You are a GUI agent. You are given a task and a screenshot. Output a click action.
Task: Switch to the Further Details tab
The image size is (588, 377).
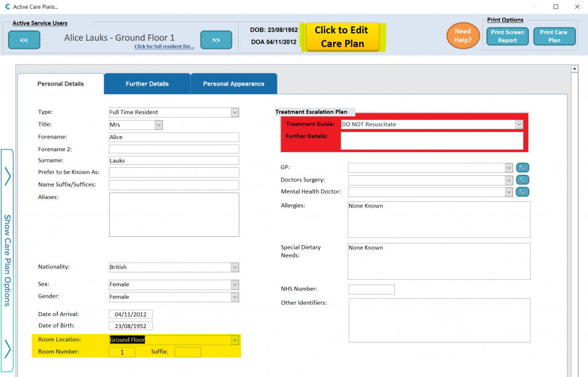point(147,84)
